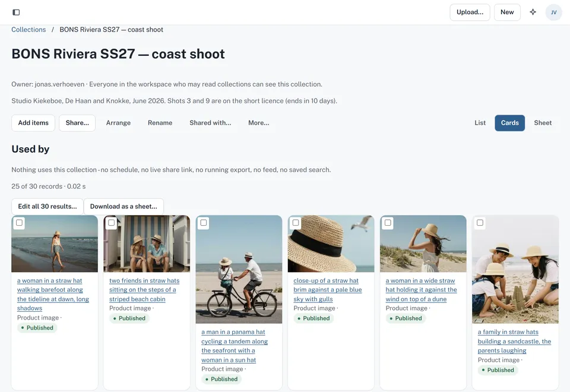Open the Share... dialog button

click(x=77, y=123)
